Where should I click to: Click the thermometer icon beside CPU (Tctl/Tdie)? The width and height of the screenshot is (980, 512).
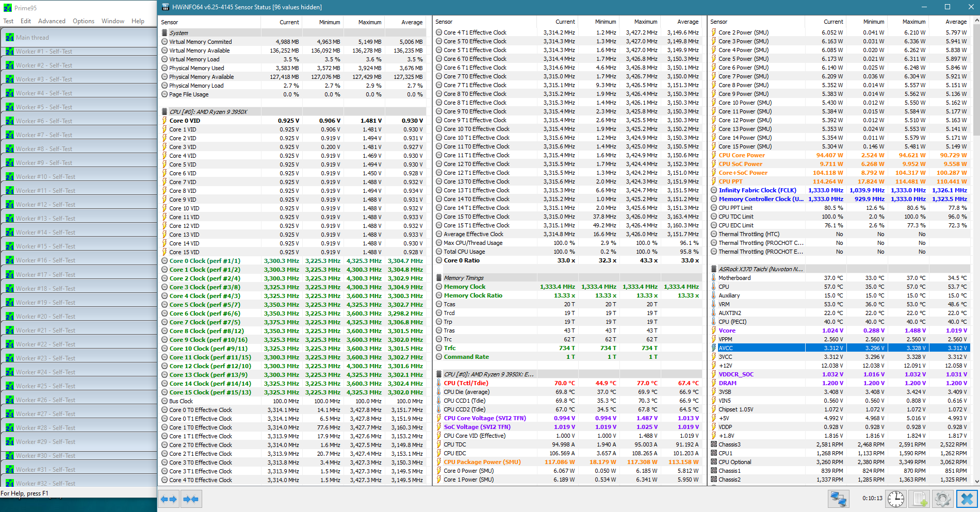[x=439, y=383]
